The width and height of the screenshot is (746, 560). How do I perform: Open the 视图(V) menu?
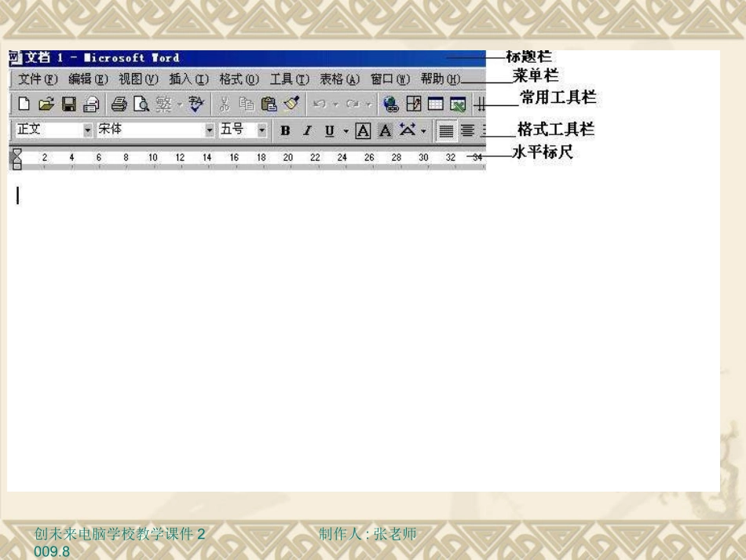click(138, 79)
